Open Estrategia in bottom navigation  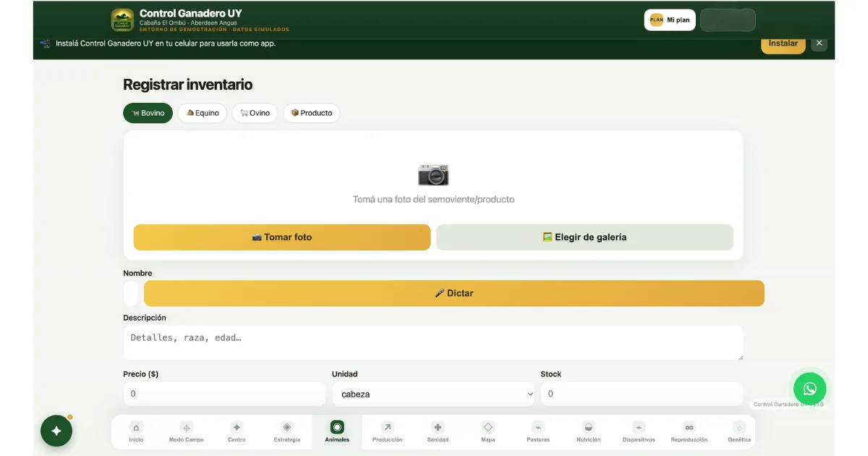click(x=287, y=431)
